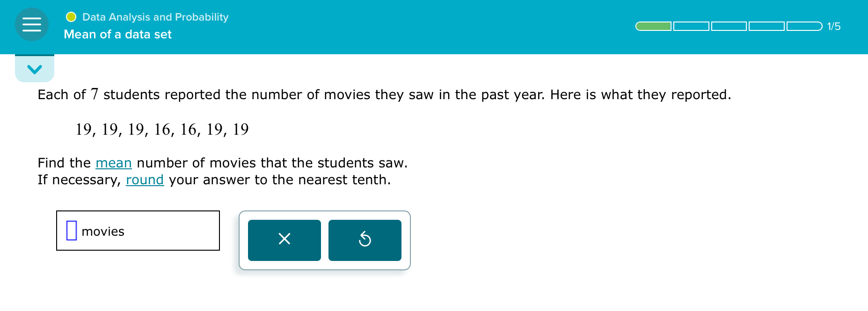Reset the answer using the undo arrow

click(x=365, y=240)
